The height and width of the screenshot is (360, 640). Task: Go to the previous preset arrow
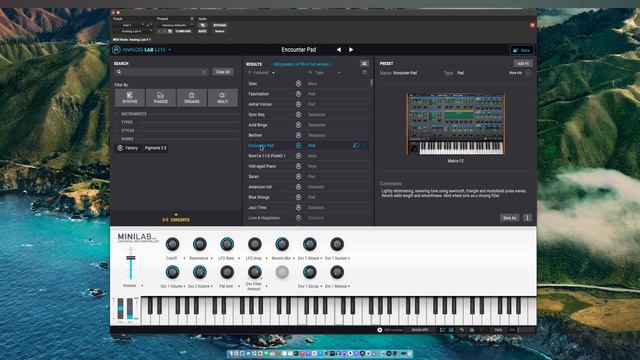(x=339, y=50)
